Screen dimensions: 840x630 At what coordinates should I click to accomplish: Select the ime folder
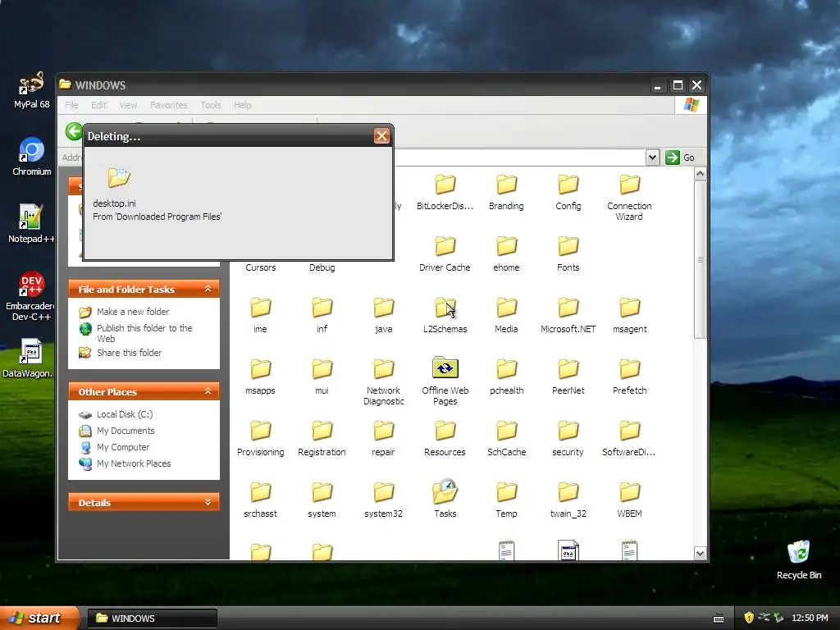click(x=260, y=314)
